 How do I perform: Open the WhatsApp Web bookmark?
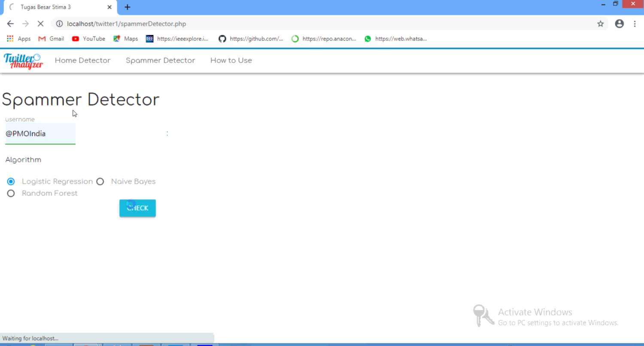coord(395,39)
